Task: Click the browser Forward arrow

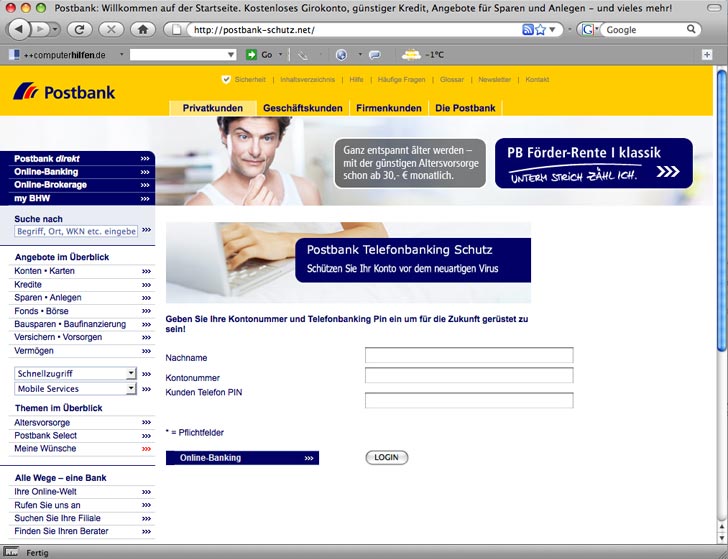Action: [x=41, y=30]
